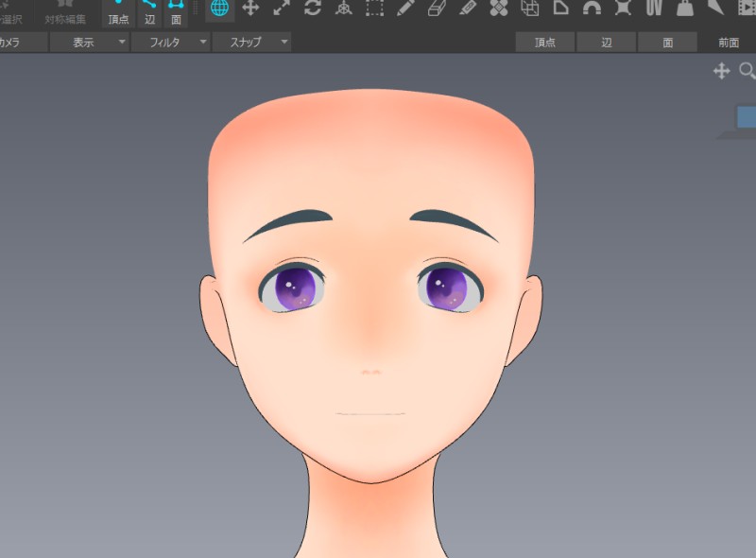The width and height of the screenshot is (756, 558).
Task: Toggle 頂点 vertex selection mode in toolbar
Action: 118,13
